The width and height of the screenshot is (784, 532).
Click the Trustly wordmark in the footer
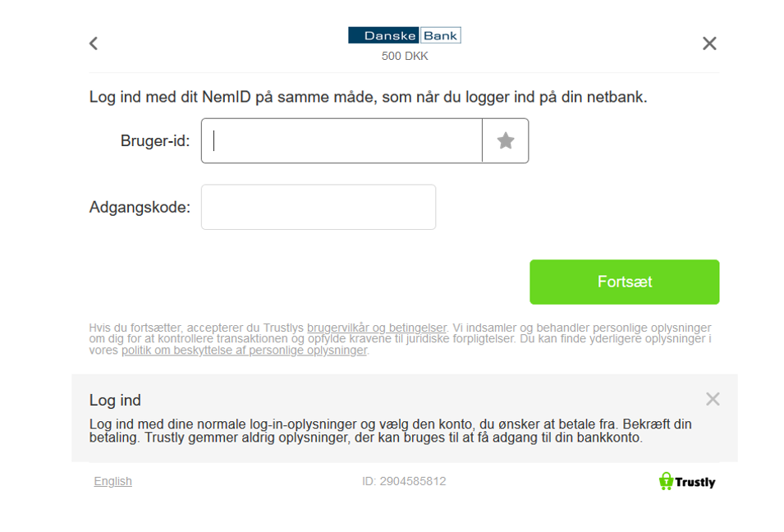click(695, 482)
